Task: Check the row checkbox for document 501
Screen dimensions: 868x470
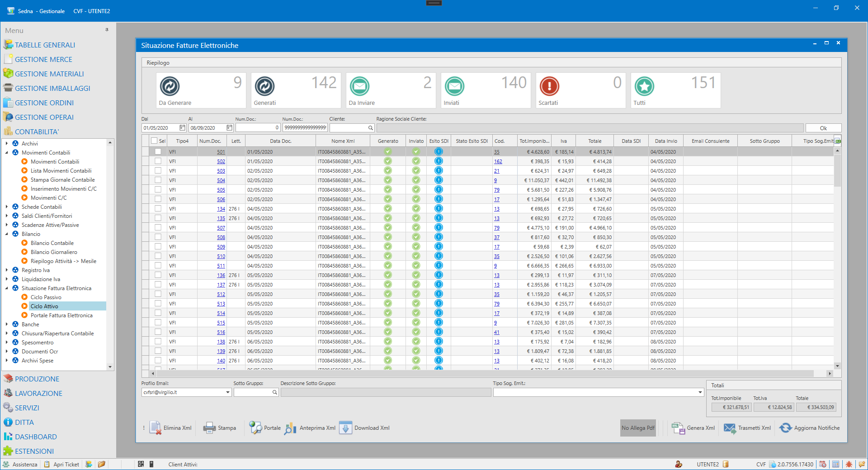Action: click(158, 151)
